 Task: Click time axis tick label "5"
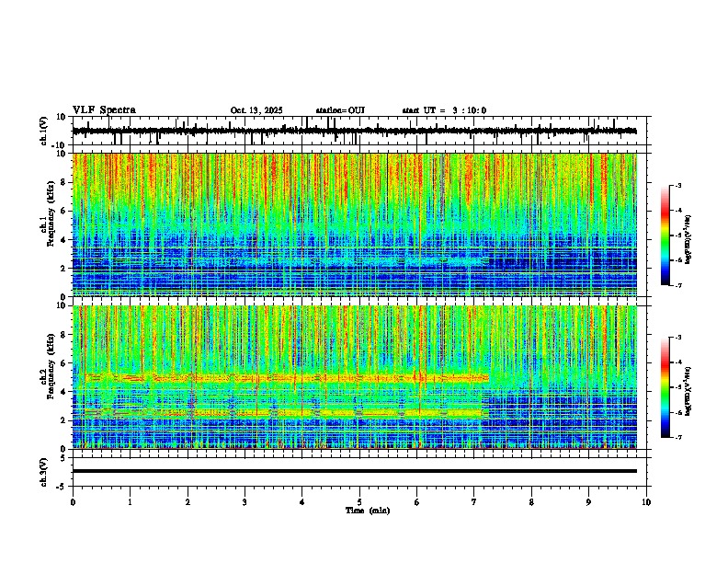(359, 502)
